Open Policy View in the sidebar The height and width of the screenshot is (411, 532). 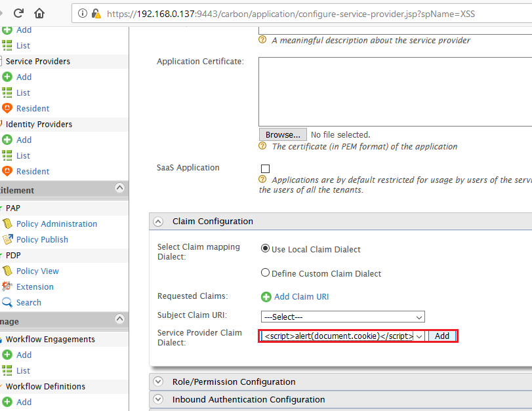point(37,271)
